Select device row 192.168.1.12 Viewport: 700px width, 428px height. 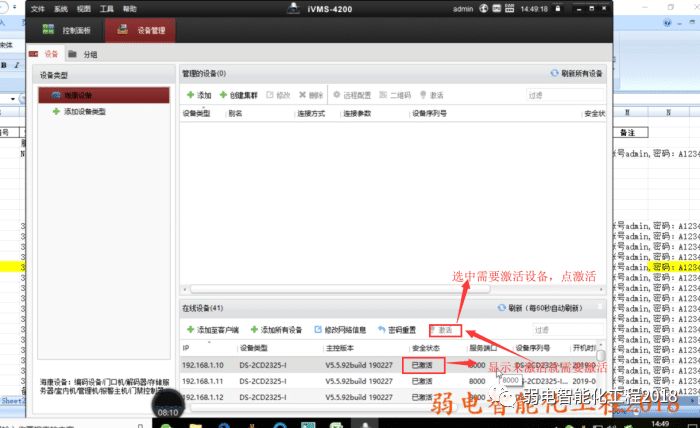(388, 397)
